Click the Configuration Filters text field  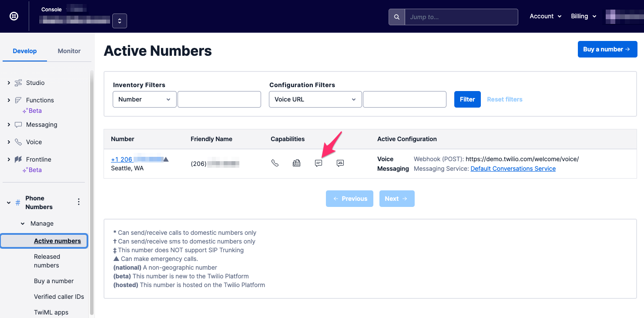(x=405, y=99)
